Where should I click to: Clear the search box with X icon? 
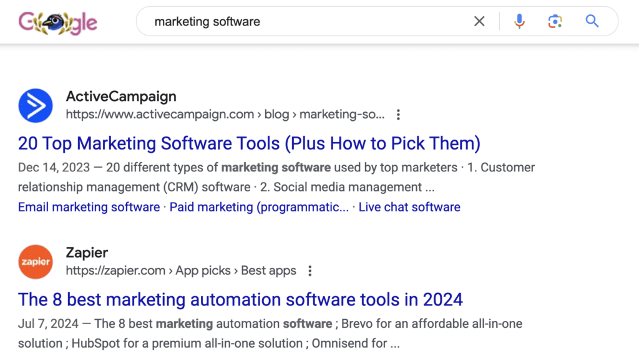479,21
